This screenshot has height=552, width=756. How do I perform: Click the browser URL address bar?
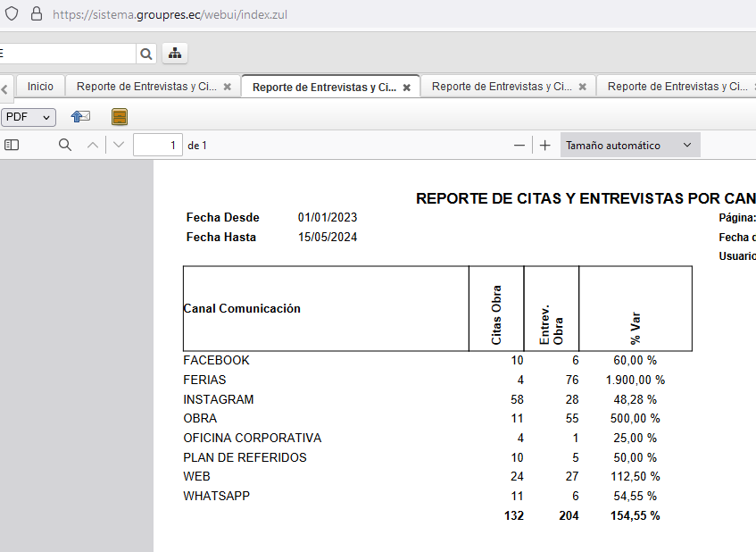click(x=357, y=14)
